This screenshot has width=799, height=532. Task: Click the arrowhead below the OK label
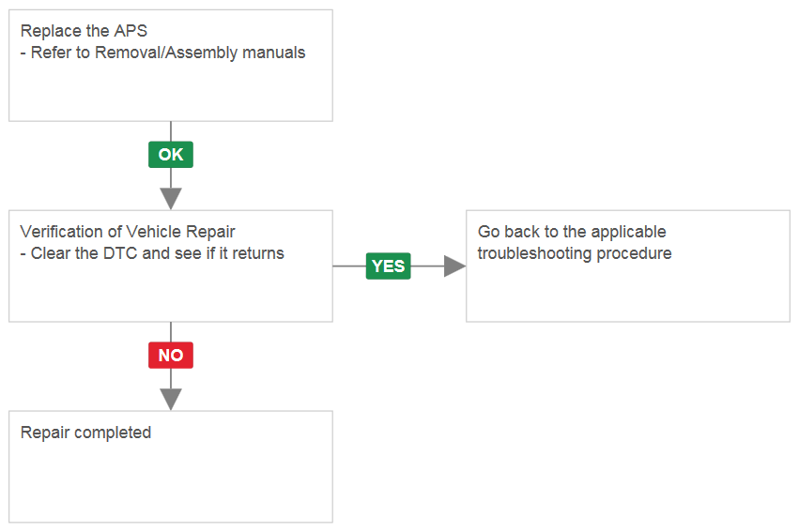click(171, 199)
